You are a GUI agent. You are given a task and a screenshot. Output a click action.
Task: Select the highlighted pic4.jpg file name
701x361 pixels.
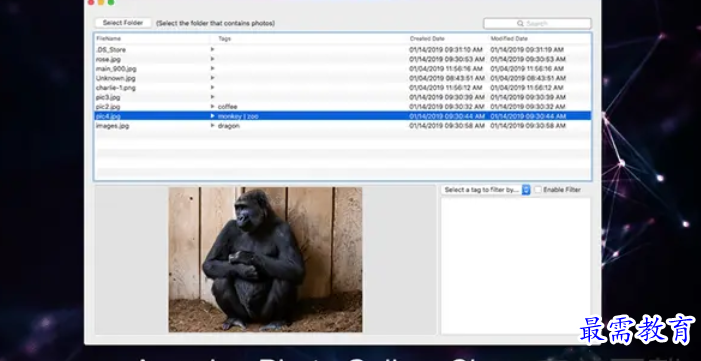(108, 116)
